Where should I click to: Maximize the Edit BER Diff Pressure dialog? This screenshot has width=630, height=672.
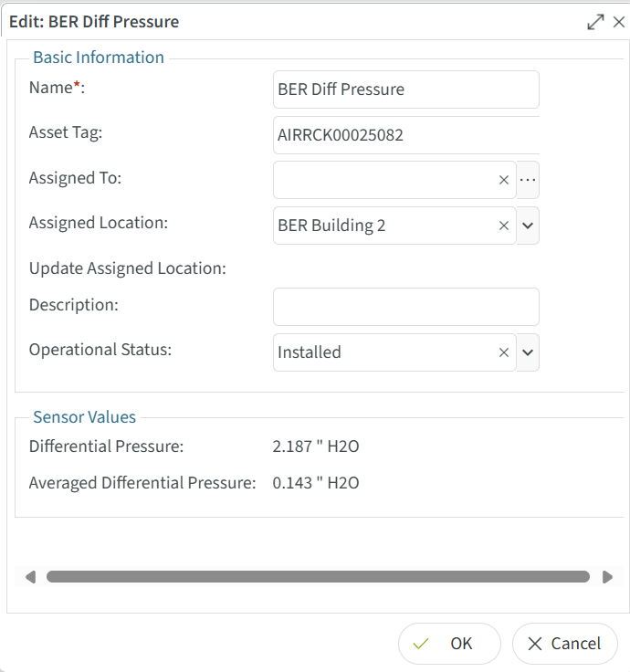click(x=595, y=22)
